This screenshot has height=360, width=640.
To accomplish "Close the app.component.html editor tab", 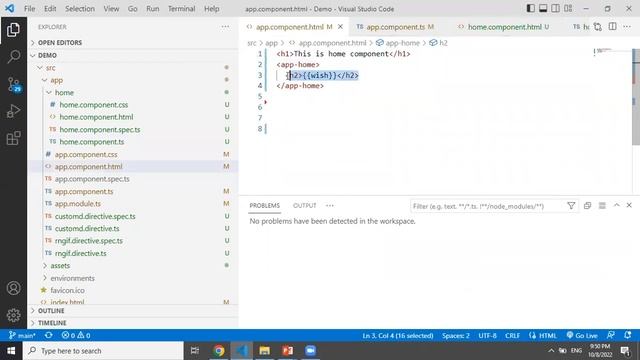I will point(340,27).
